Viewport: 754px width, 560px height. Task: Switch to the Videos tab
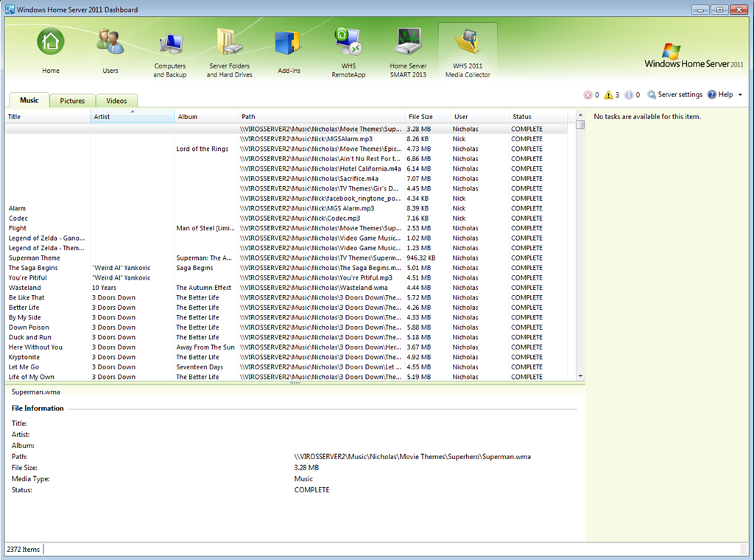click(116, 101)
